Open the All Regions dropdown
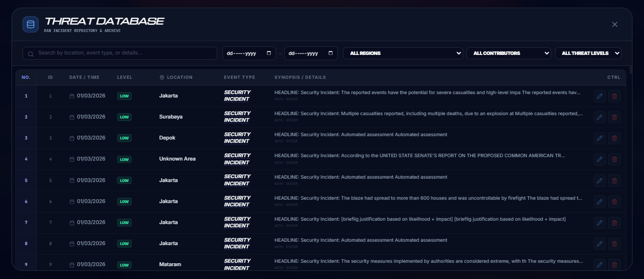Screen dimensions: 644x279 [x=403, y=53]
